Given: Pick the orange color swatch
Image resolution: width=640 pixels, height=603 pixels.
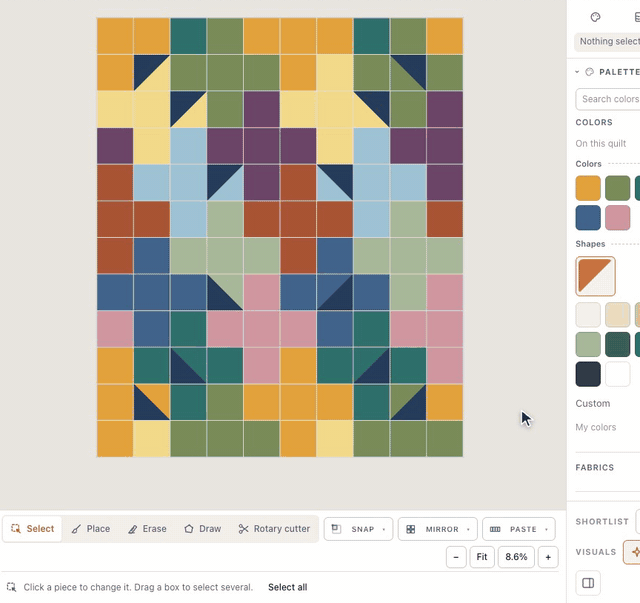Looking at the screenshot, I should point(588,188).
